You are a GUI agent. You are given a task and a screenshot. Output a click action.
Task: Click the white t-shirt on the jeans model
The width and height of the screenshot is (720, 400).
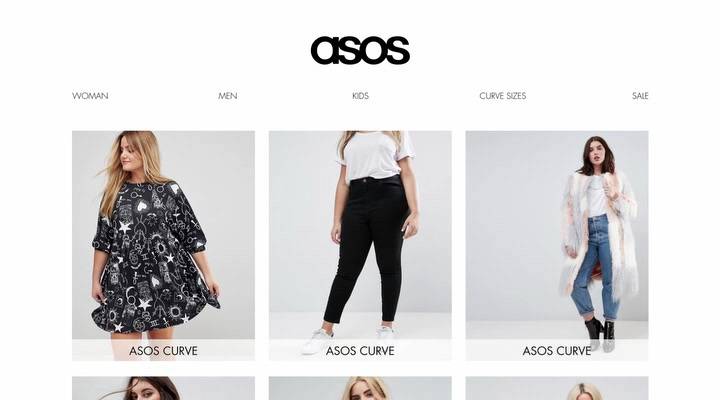[374, 156]
